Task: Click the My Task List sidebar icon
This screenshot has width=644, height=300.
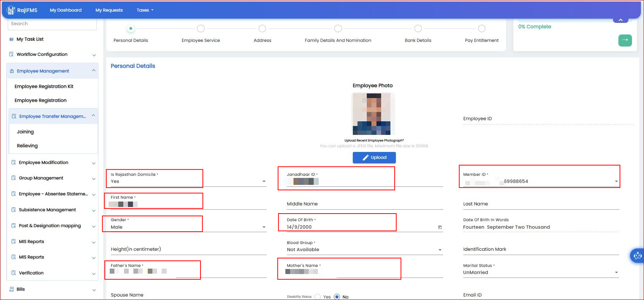Action: [x=11, y=39]
